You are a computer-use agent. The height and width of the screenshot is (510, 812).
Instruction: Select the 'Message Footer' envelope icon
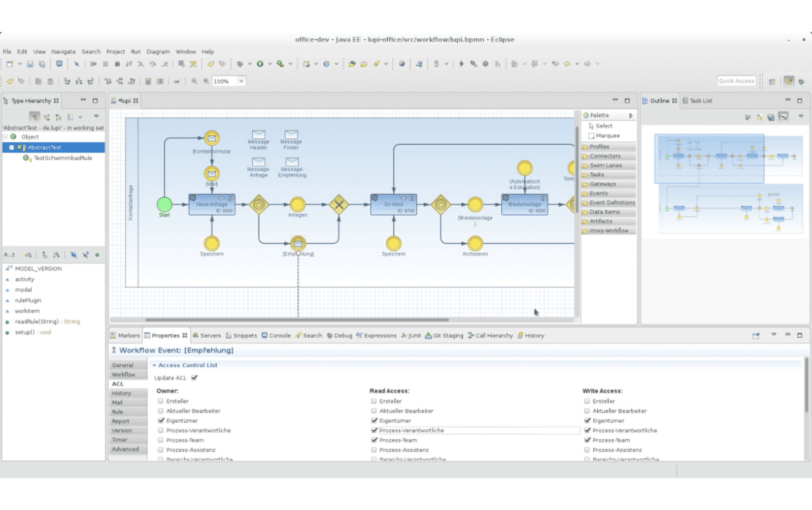tap(291, 135)
